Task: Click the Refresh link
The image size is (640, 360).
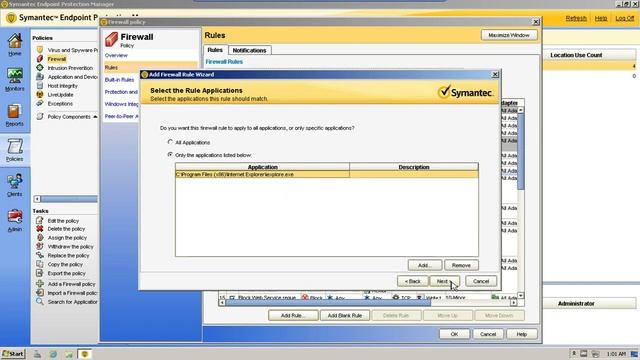Action: (576, 18)
